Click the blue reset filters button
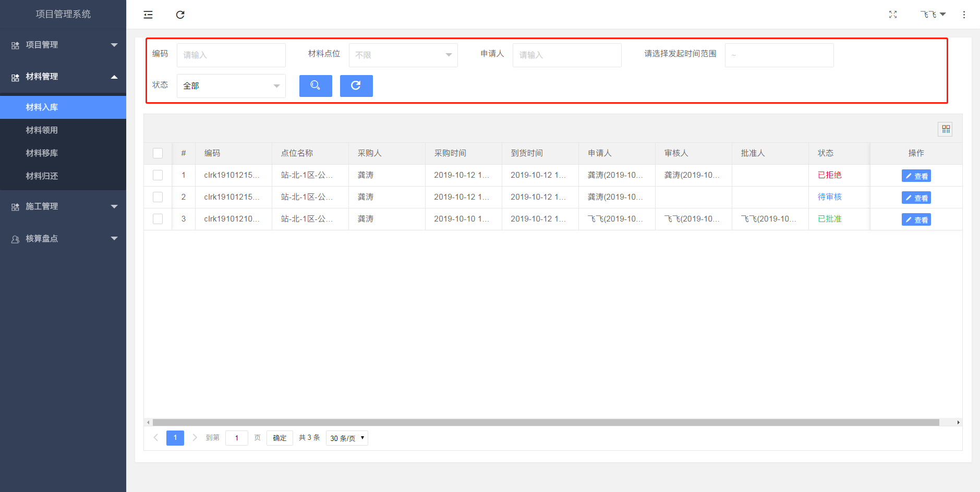Viewport: 980px width, 492px height. point(356,85)
